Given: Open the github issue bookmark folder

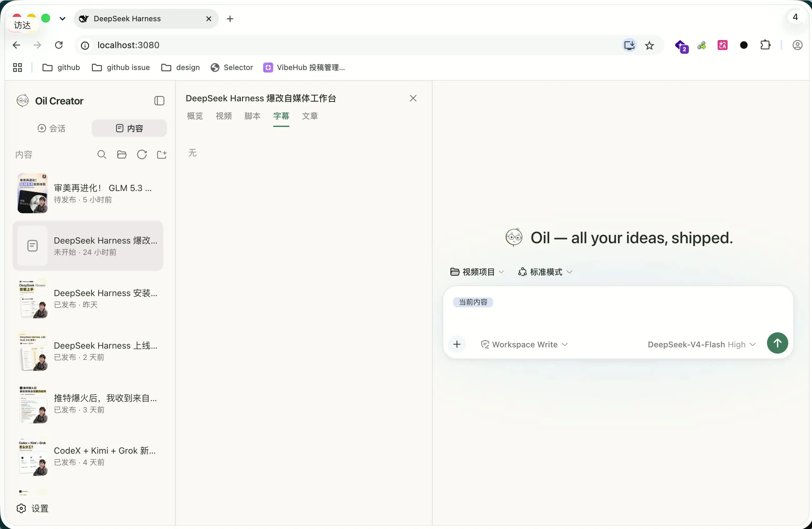Looking at the screenshot, I should pyautogui.click(x=121, y=68).
